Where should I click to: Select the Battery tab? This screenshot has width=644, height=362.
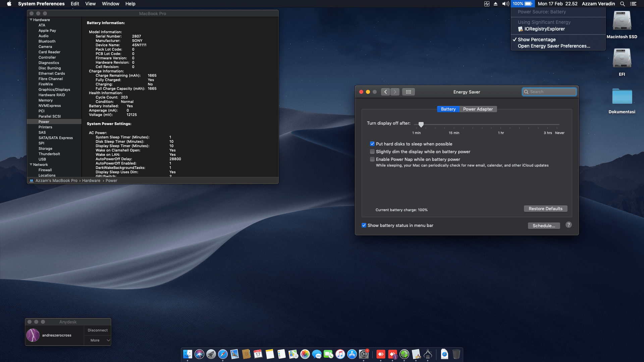[x=448, y=109]
